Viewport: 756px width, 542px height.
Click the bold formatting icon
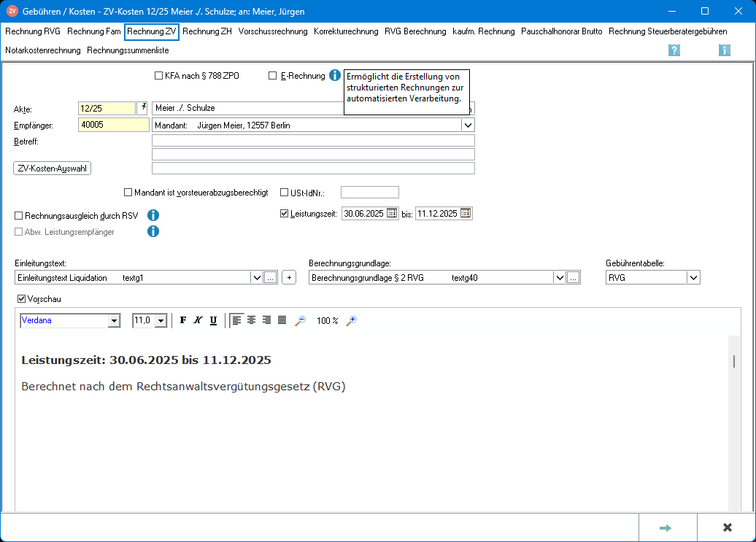(x=183, y=320)
